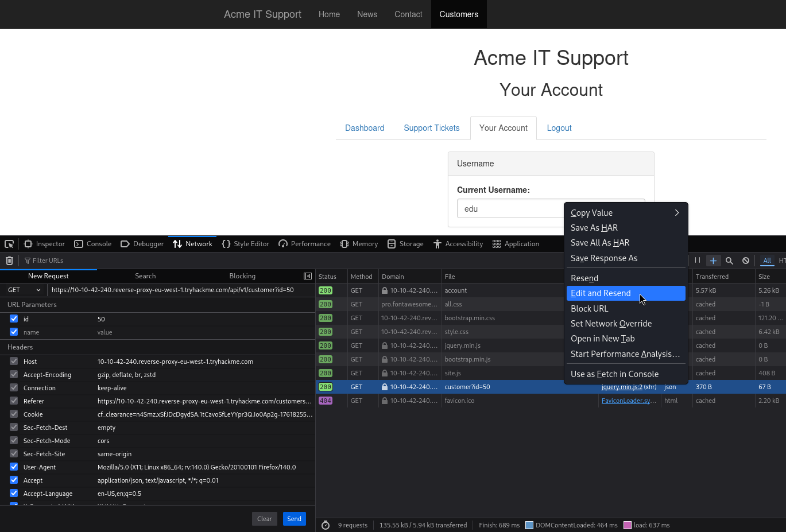Expand the Copy Value submenu
The image size is (786, 532).
[626, 213]
